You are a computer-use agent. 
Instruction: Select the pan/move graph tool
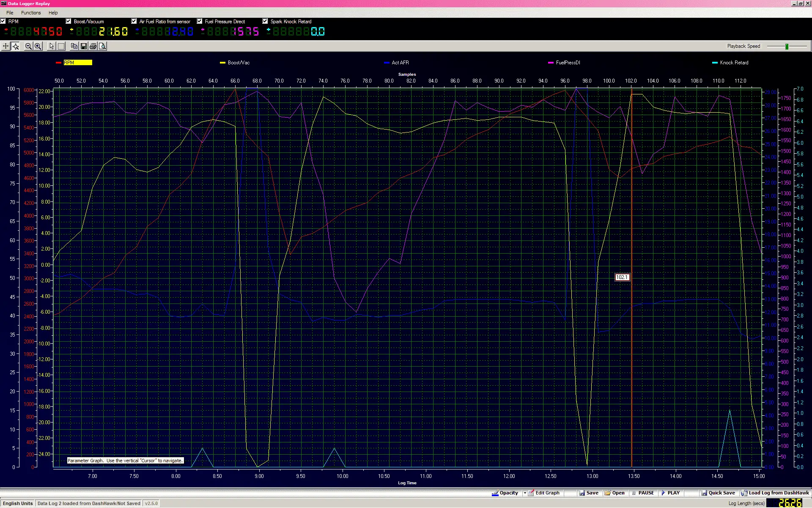coord(6,46)
